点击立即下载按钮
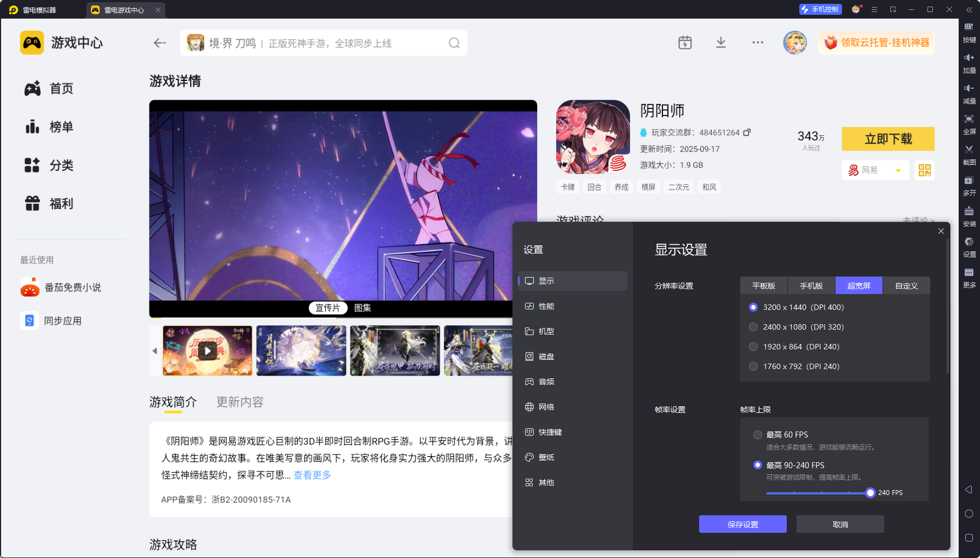Screen dimensions: 980x558 coord(888,139)
